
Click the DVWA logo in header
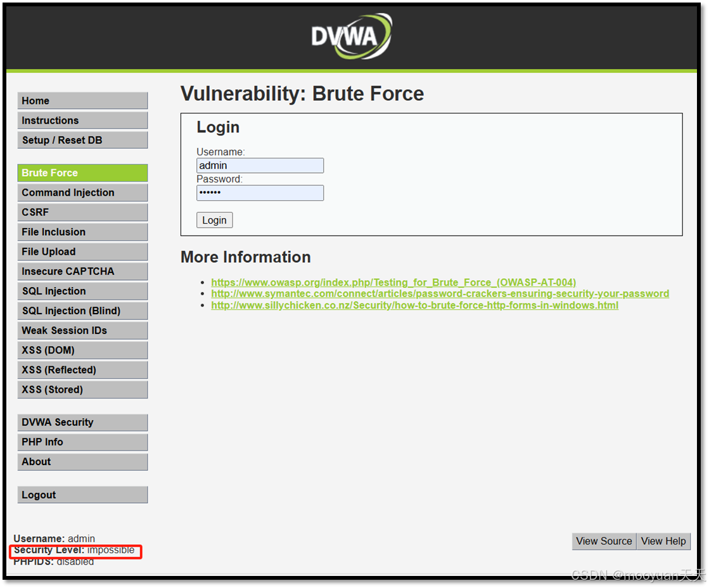[352, 36]
